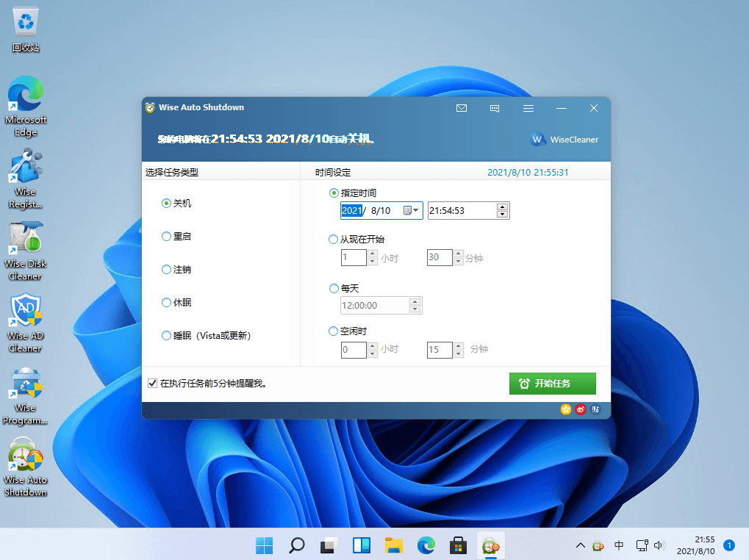Increase the 21:54:53 time with up arrow
749x560 pixels.
click(x=502, y=207)
